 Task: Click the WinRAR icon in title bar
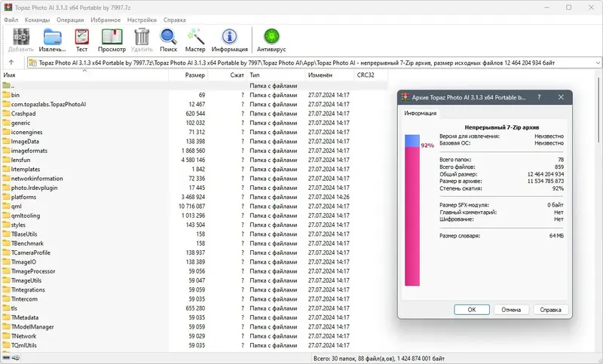coord(8,8)
